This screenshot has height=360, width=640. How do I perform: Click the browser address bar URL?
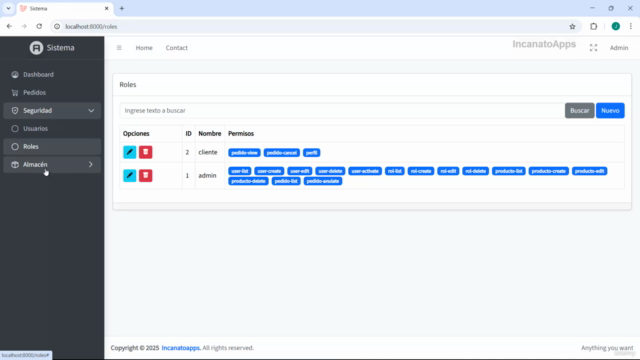(91, 27)
